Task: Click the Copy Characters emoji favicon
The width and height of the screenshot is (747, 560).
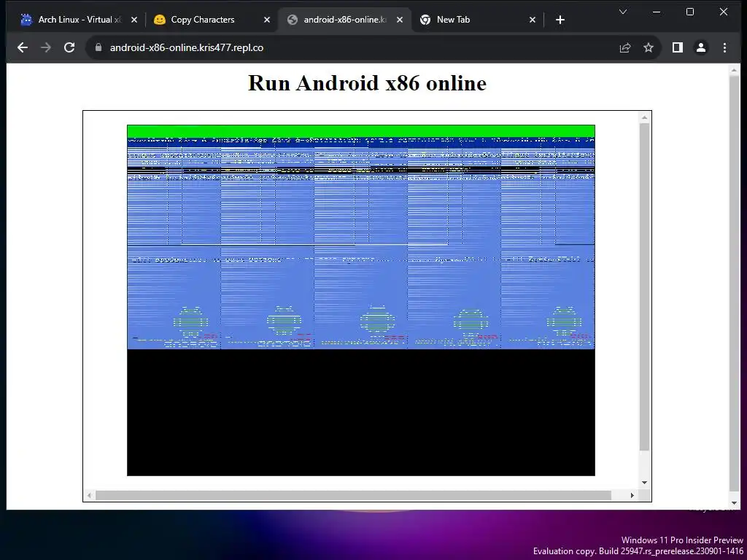Action: 160,20
